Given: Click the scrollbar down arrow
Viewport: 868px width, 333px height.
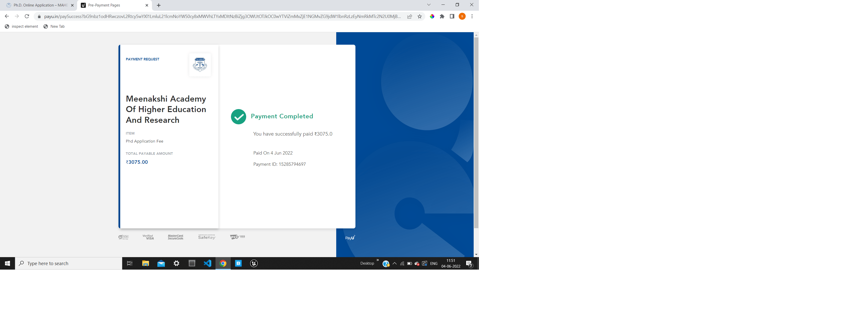Looking at the screenshot, I should pos(476,254).
